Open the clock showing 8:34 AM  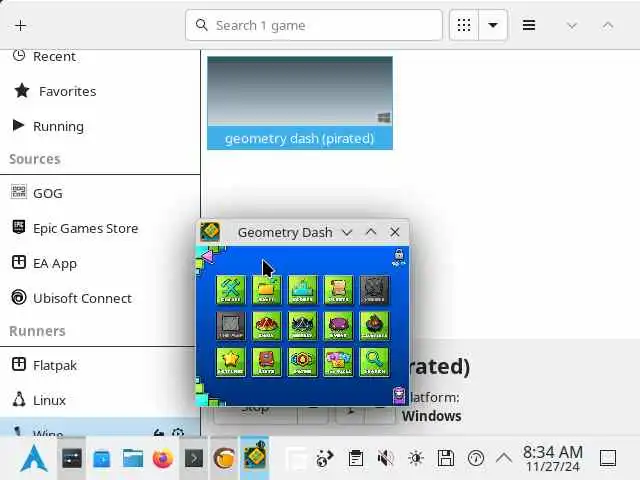tap(553, 458)
